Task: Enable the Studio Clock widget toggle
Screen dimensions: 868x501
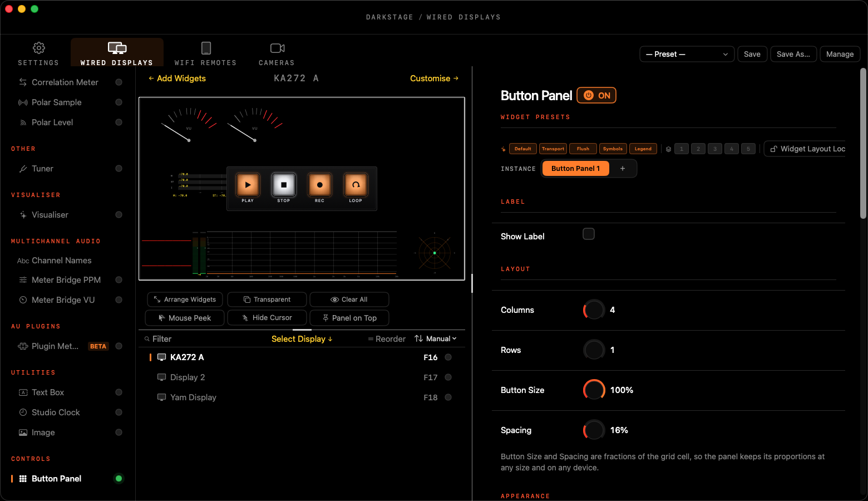Action: (x=119, y=412)
